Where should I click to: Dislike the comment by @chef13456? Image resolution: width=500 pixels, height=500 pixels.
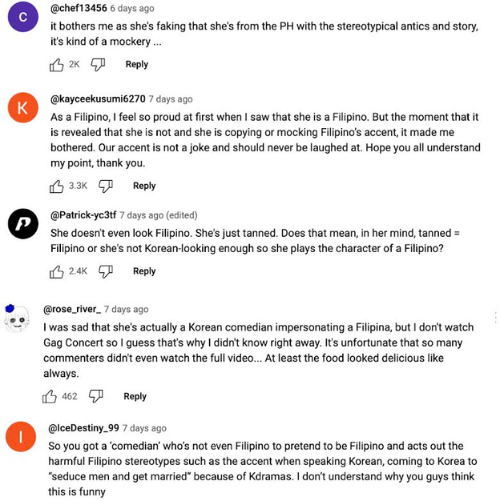point(98,65)
